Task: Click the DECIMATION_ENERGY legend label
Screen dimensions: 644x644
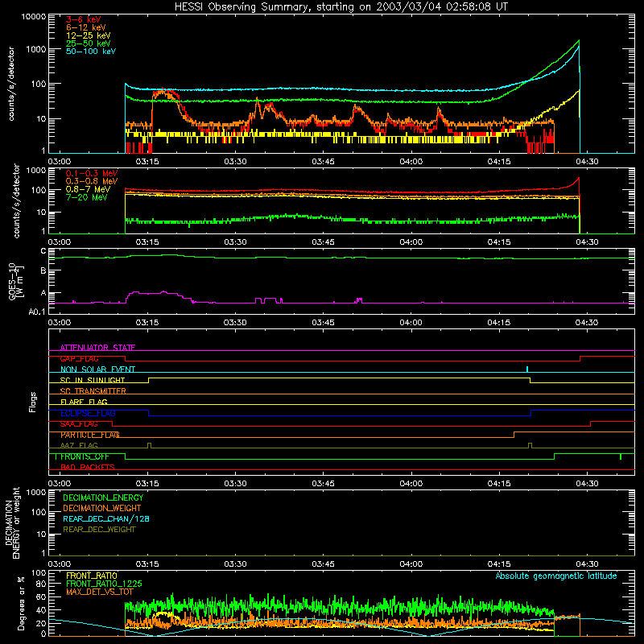Action: point(103,497)
